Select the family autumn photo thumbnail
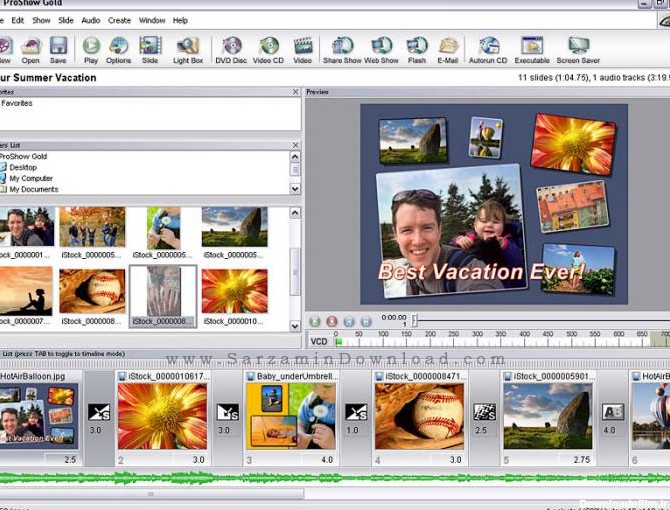This screenshot has height=510, width=670. coord(92,227)
